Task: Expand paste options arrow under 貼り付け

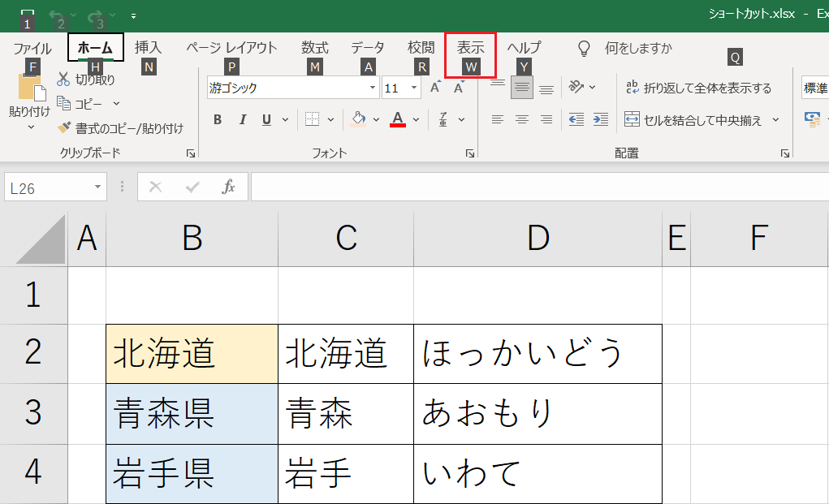Action: pyautogui.click(x=31, y=127)
